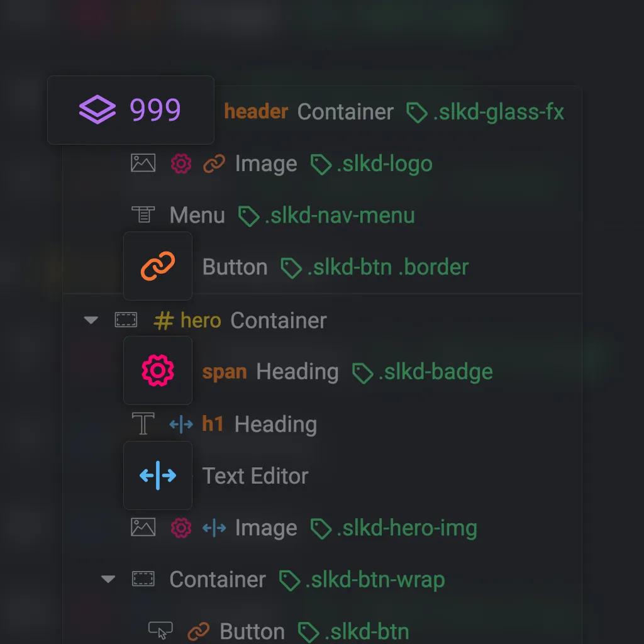The width and height of the screenshot is (644, 644).
Task: Click the large orange link icon beside Button
Action: point(158,266)
